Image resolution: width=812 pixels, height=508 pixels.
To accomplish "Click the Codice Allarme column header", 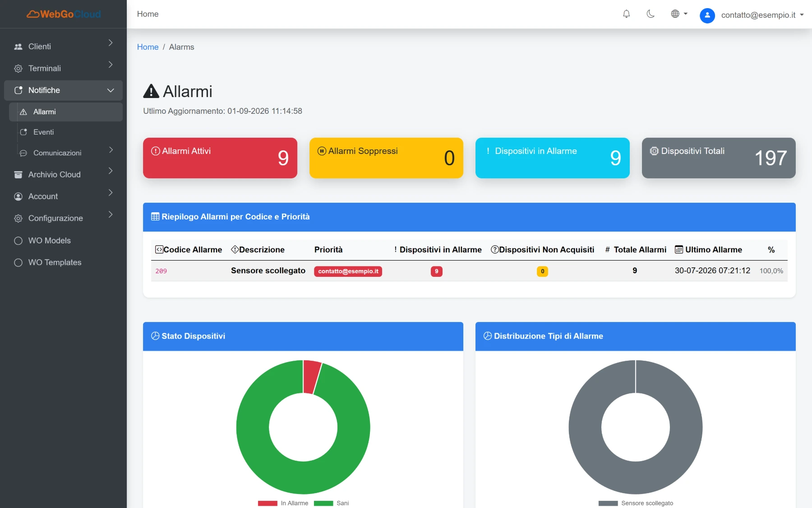I will coord(189,250).
